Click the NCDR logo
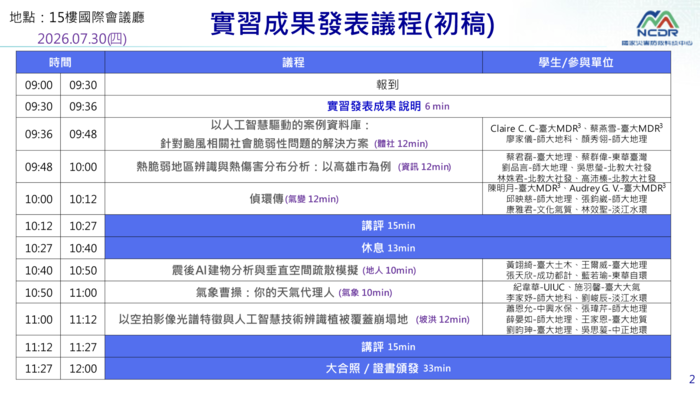 pos(657,27)
